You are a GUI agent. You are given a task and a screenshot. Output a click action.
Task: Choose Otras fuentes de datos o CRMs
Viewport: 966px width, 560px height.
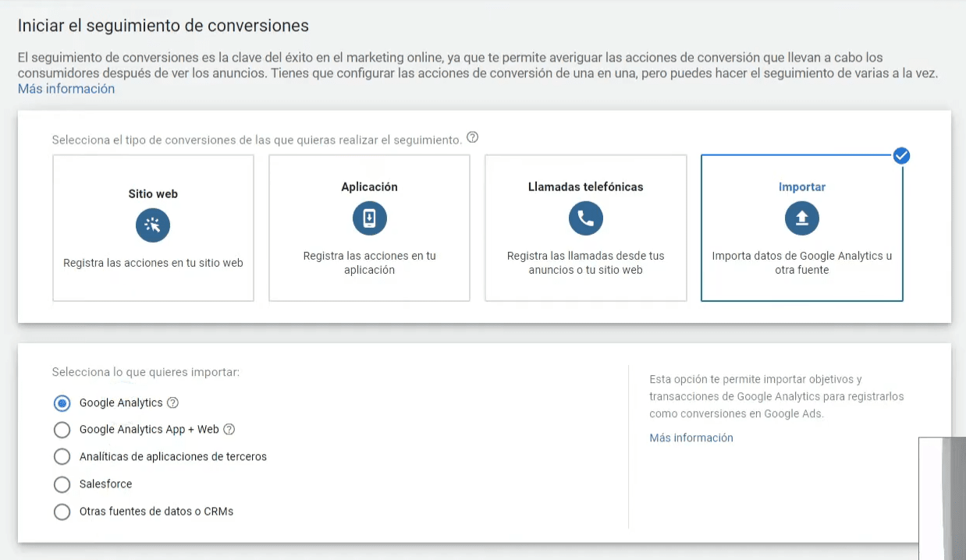point(62,512)
